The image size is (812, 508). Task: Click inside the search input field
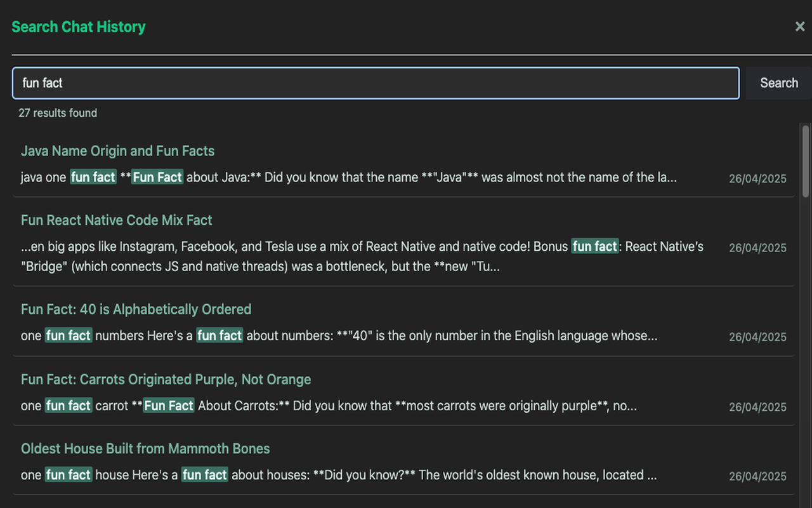[x=374, y=83]
